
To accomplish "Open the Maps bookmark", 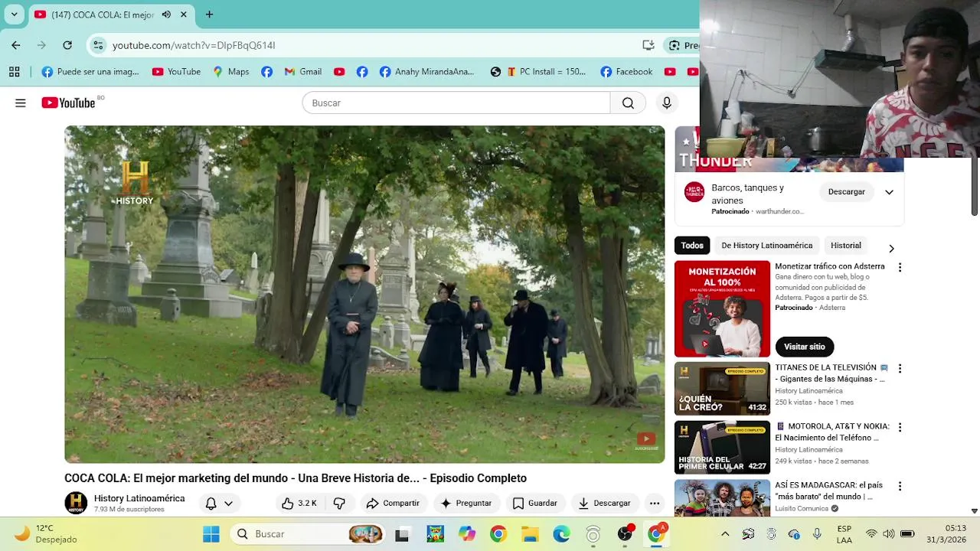I will (x=231, y=71).
